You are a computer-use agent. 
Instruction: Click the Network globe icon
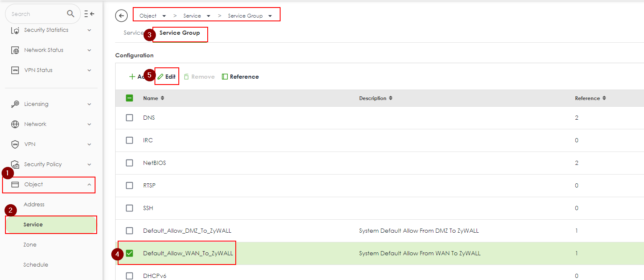15,124
